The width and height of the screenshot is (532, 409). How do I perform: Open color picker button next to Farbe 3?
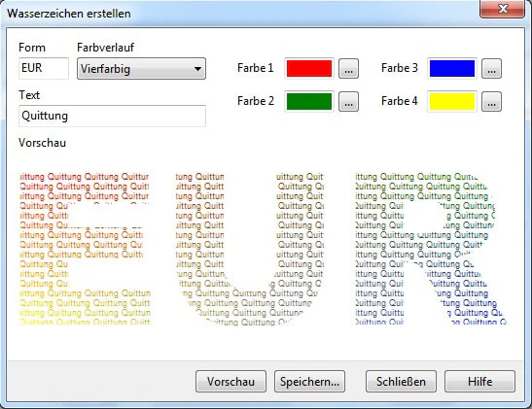point(491,69)
